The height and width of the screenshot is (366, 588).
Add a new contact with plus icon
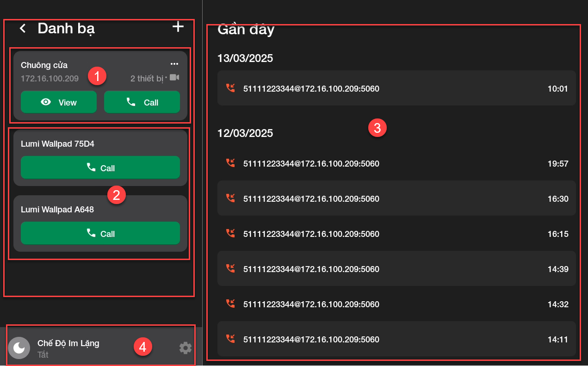[x=178, y=27]
